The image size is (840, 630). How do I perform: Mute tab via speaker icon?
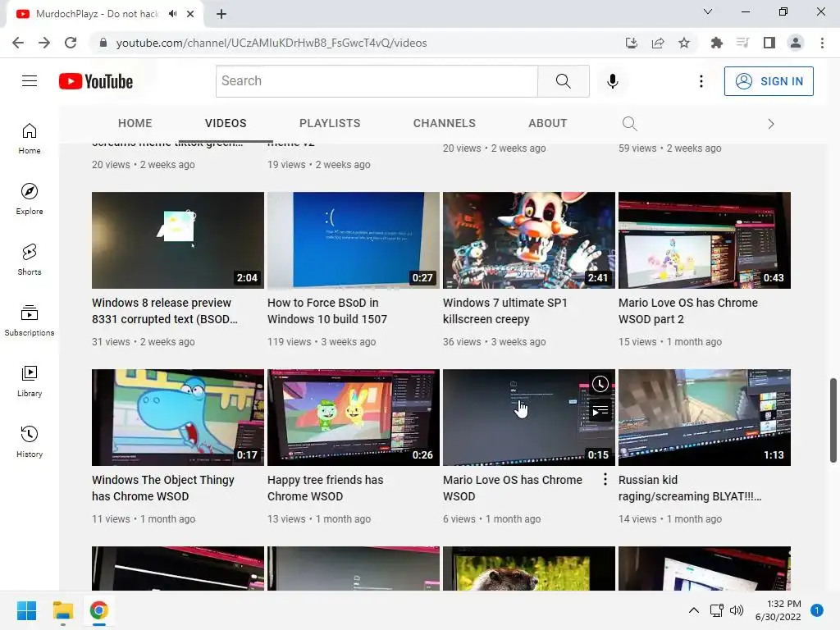pyautogui.click(x=172, y=14)
